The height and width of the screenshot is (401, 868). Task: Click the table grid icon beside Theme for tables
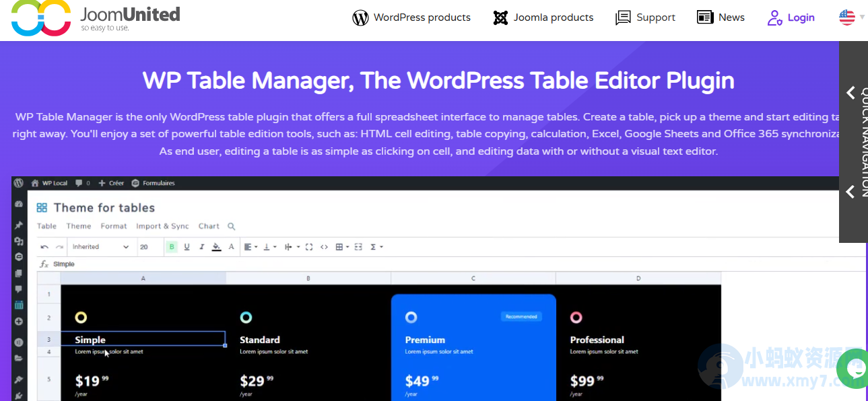pos(42,208)
